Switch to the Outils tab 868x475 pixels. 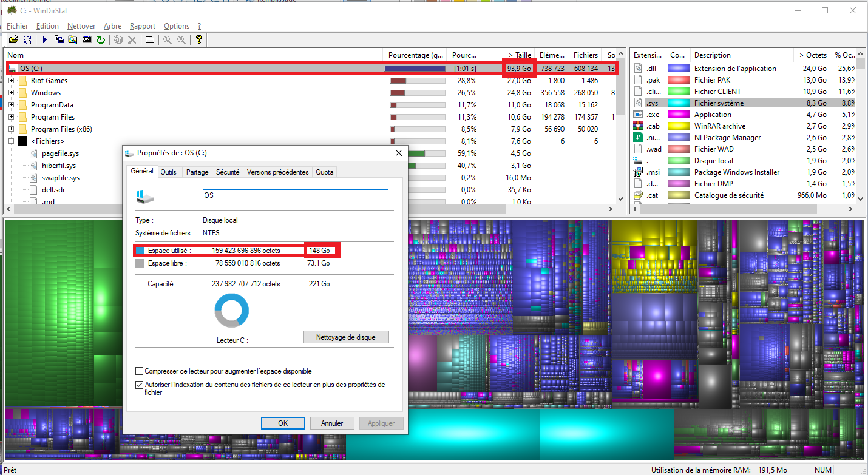coord(168,172)
